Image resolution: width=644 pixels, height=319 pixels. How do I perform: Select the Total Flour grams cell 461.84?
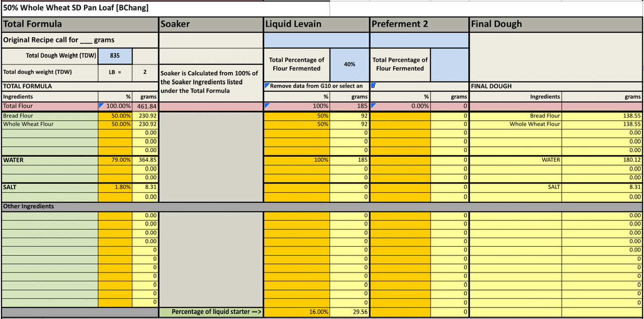pyautogui.click(x=145, y=106)
